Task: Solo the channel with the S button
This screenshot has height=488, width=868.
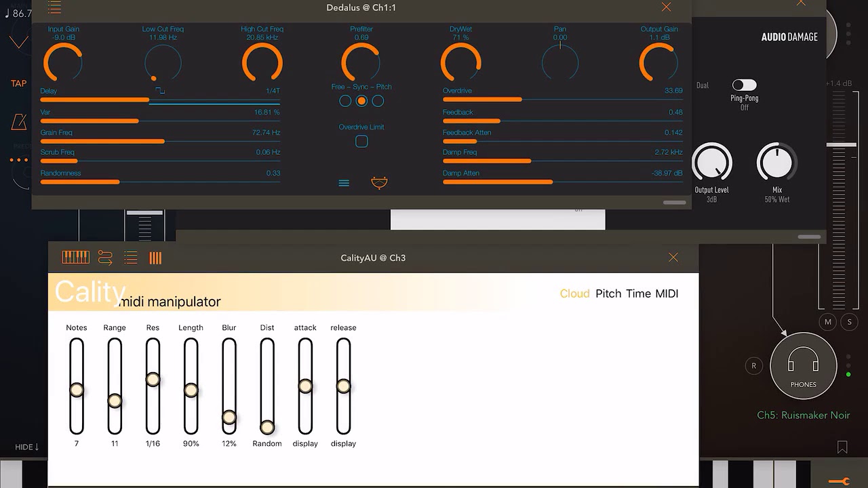Action: coord(850,323)
